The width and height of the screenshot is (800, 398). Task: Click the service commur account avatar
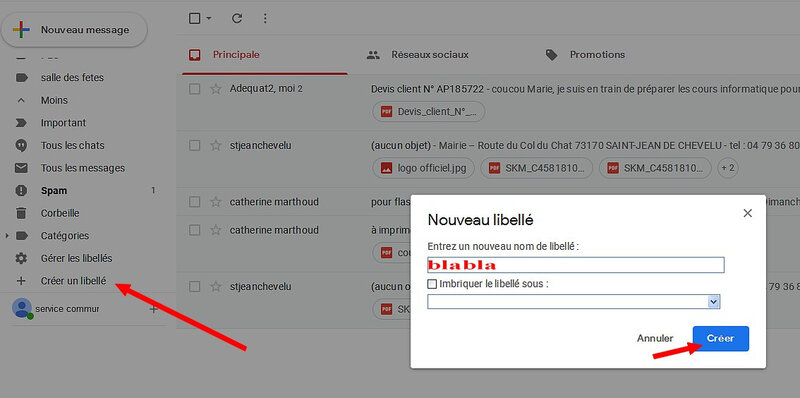22,308
